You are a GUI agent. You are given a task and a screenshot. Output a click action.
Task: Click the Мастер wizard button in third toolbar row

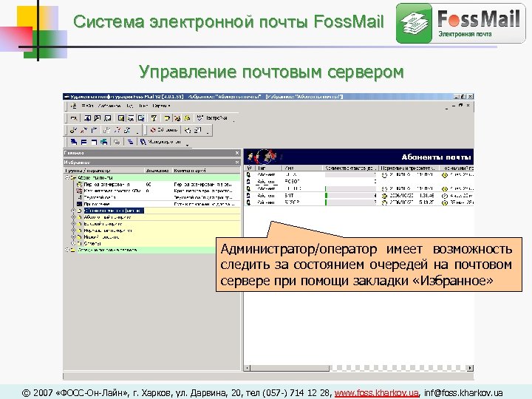pos(160,142)
